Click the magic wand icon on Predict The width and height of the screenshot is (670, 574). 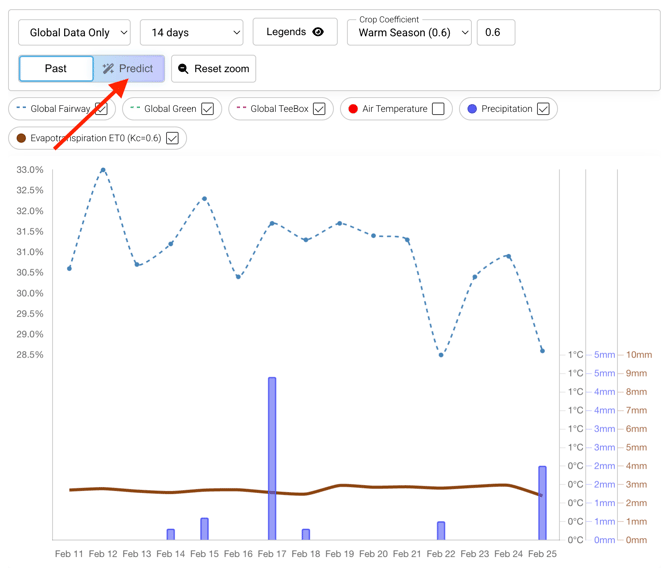(108, 69)
